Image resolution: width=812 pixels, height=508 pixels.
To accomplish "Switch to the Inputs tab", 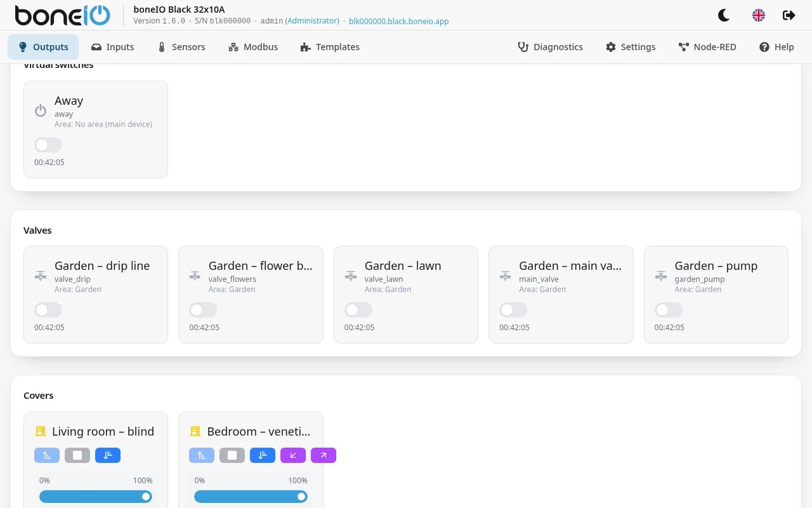I will (113, 47).
